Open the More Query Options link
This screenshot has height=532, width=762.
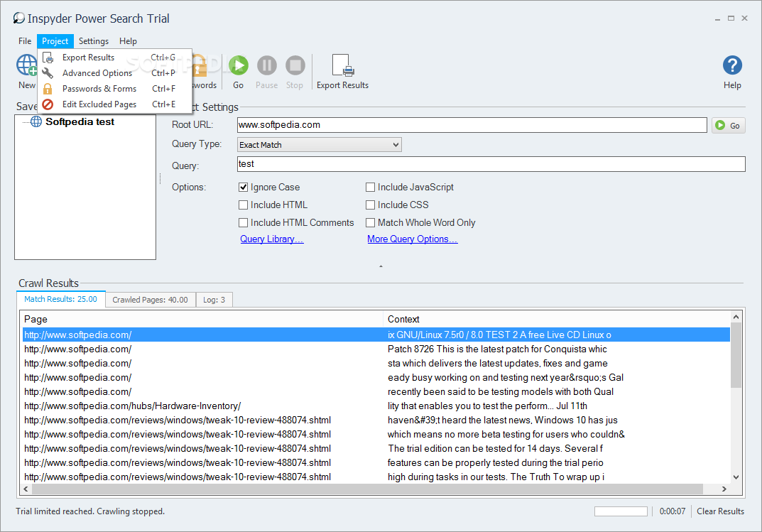412,239
